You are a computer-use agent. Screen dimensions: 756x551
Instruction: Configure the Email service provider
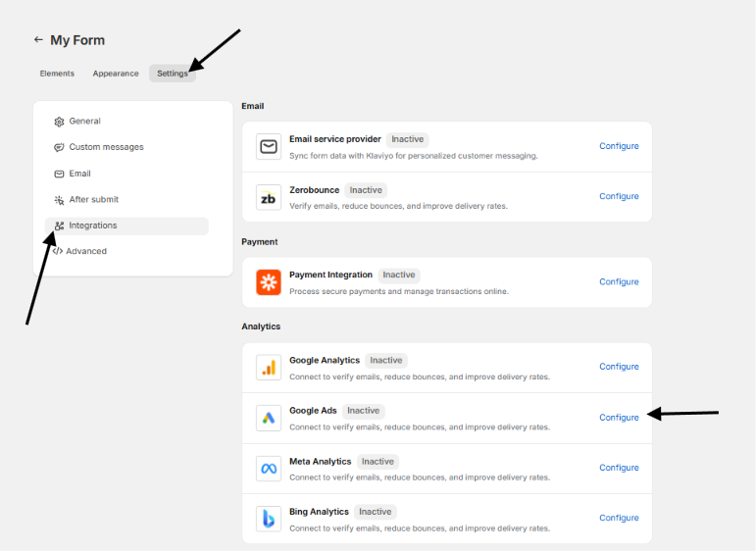pyautogui.click(x=619, y=146)
